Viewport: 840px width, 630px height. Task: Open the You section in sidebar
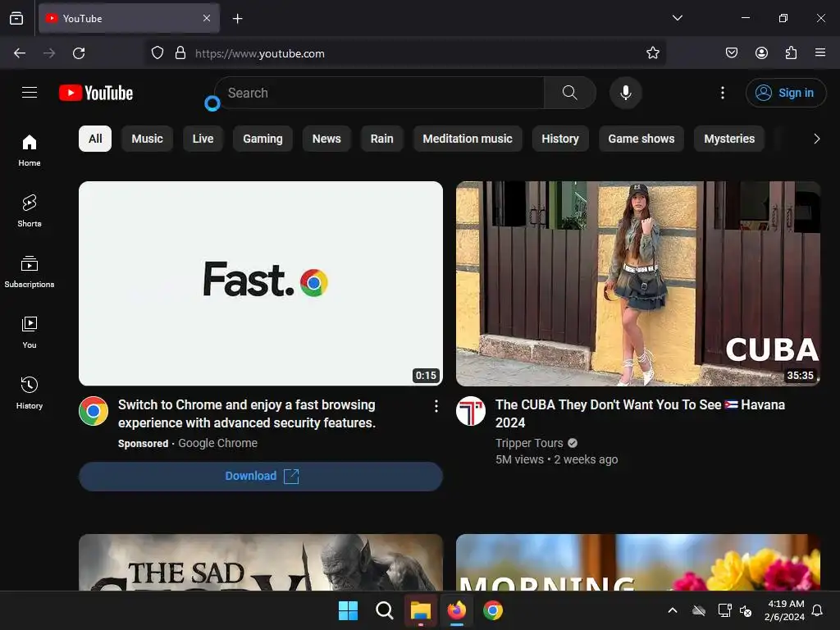point(30,332)
